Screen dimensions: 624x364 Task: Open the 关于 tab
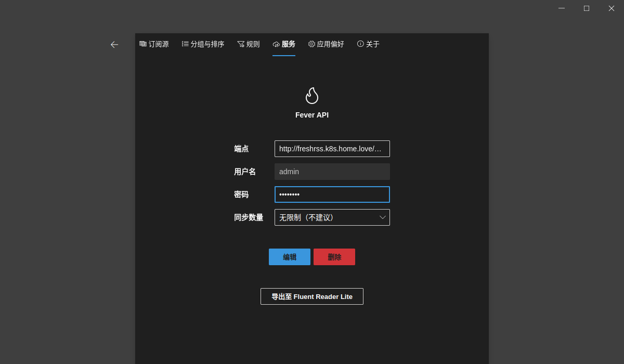point(368,44)
